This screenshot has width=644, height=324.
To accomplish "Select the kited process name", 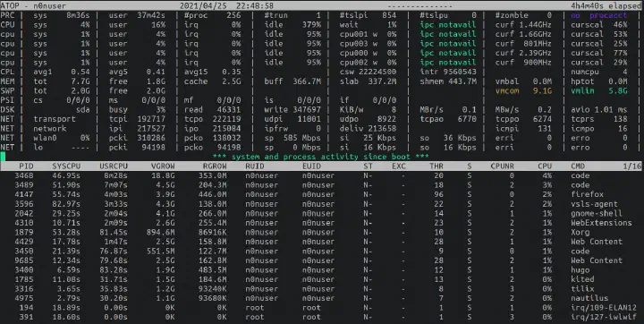I will click(582, 279).
